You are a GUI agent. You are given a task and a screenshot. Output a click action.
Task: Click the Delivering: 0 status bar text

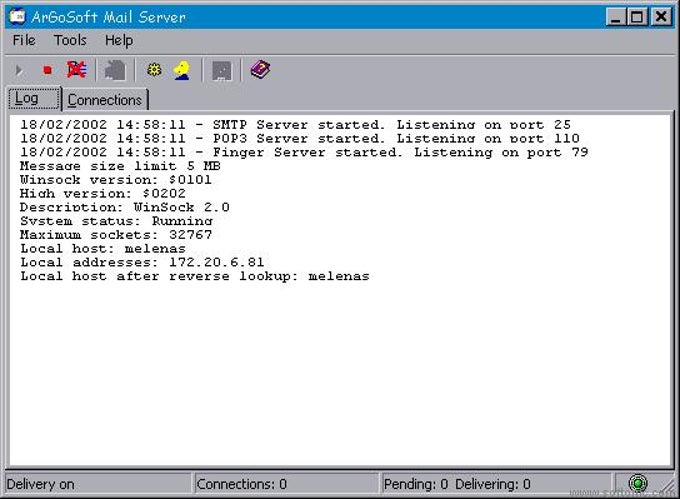point(493,484)
